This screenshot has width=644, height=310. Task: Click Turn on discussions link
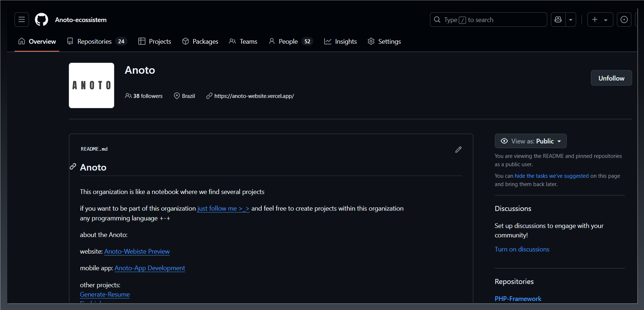pyautogui.click(x=522, y=249)
